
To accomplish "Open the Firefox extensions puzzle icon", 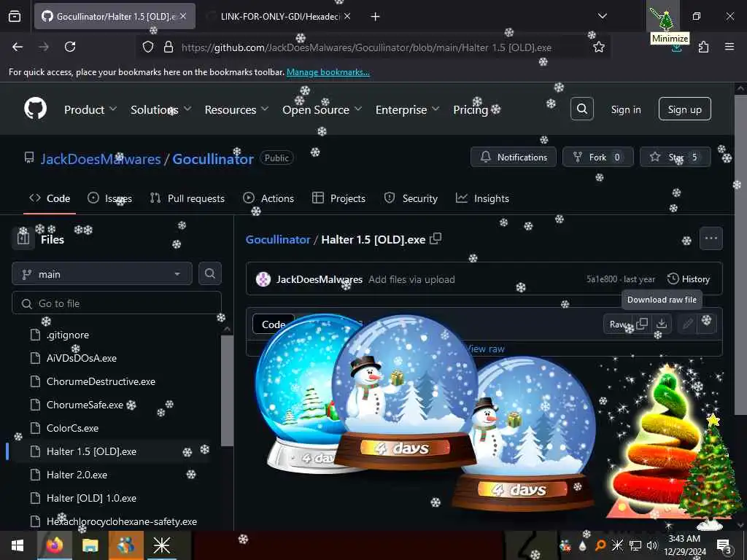I will click(x=703, y=47).
